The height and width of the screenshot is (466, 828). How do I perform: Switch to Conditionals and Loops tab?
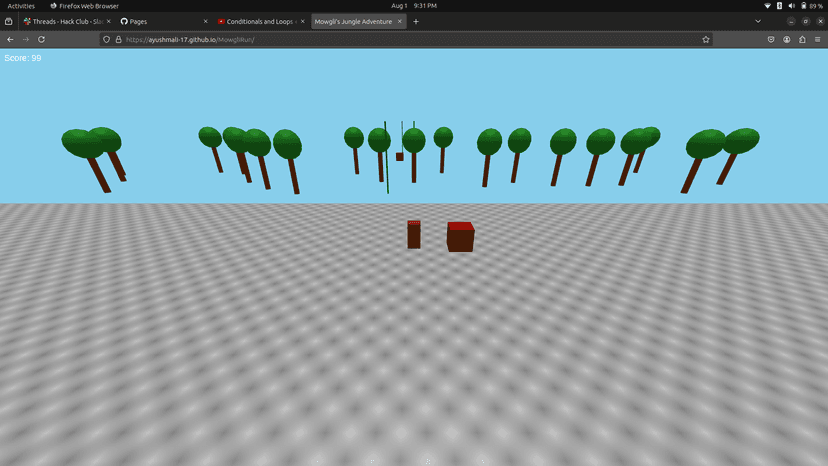261,22
